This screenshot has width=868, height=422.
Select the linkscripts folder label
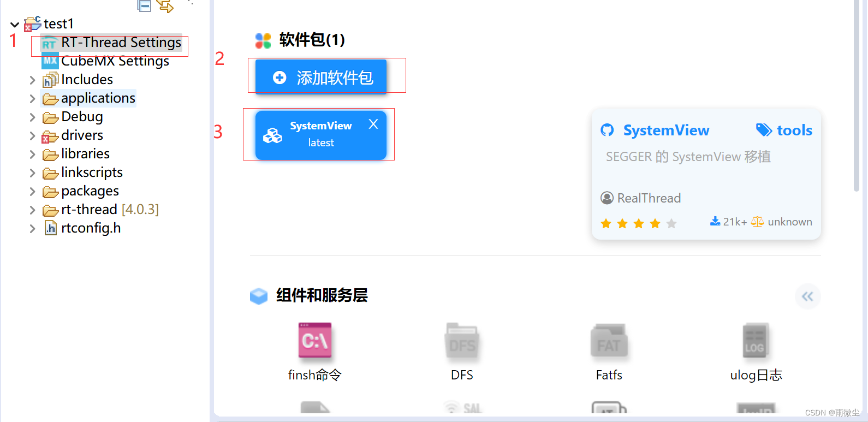pyautogui.click(x=92, y=173)
